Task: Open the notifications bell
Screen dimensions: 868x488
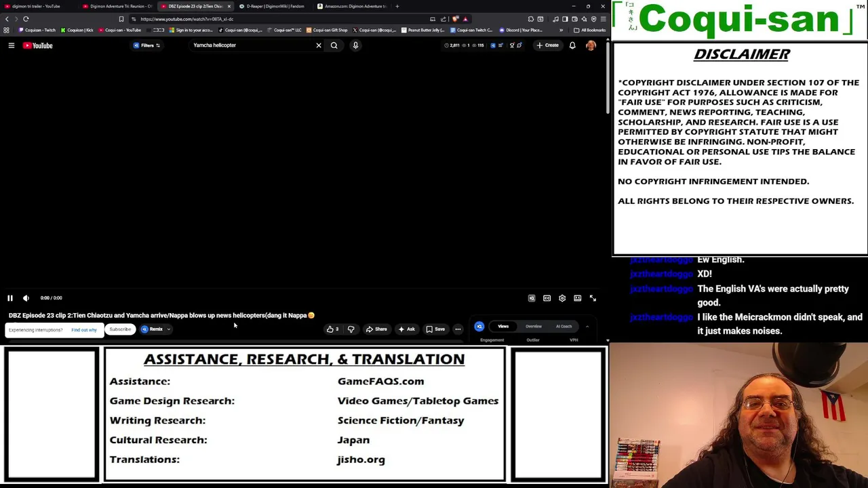Action: tap(572, 45)
